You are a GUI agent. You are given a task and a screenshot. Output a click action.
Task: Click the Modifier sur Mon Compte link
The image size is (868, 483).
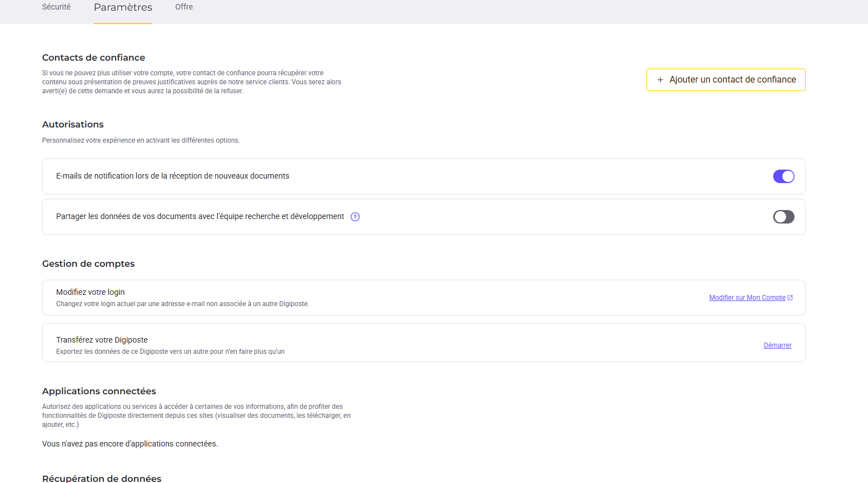pos(747,298)
